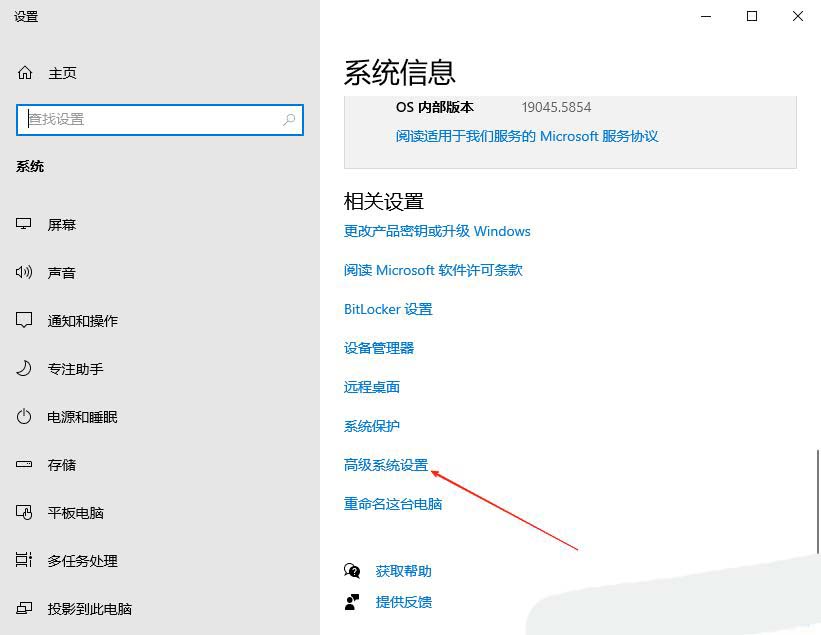Screen dimensions: 821x635
Task: Click the 屏幕 monitor icon
Action: pyautogui.click(x=24, y=224)
